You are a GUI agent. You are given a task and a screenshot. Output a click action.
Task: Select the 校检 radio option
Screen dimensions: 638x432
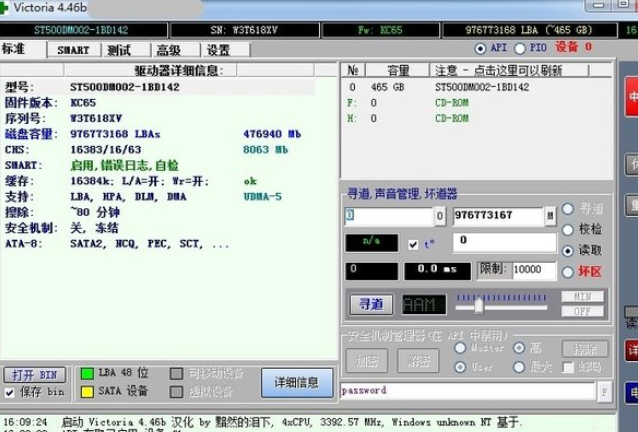pos(569,229)
